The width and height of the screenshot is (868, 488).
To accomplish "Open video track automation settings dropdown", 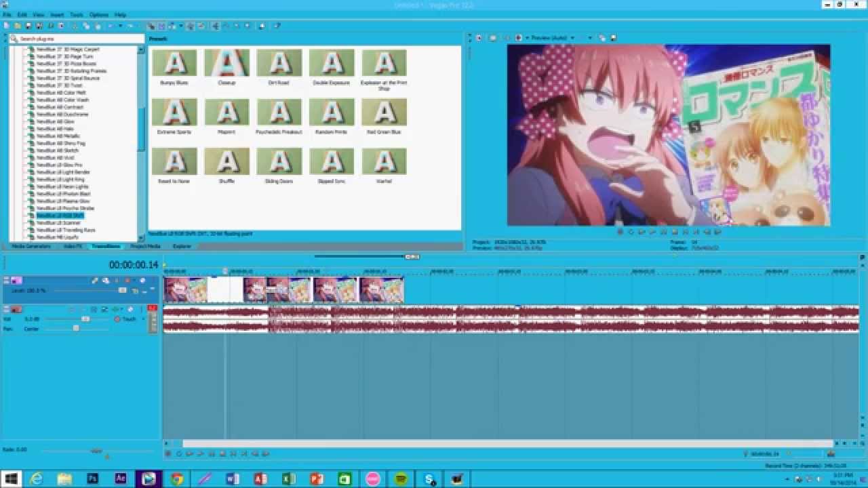I will [x=134, y=280].
